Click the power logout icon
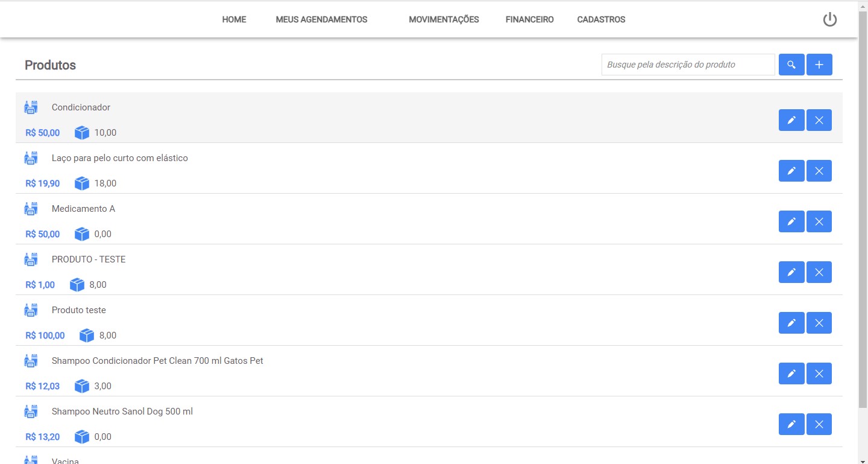868x464 pixels. tap(830, 19)
